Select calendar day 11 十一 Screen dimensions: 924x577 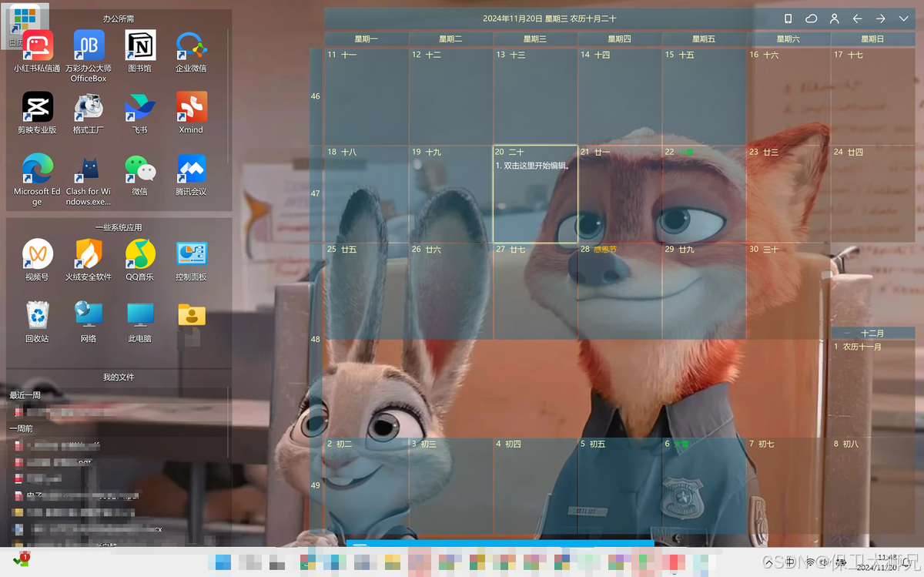(367, 97)
